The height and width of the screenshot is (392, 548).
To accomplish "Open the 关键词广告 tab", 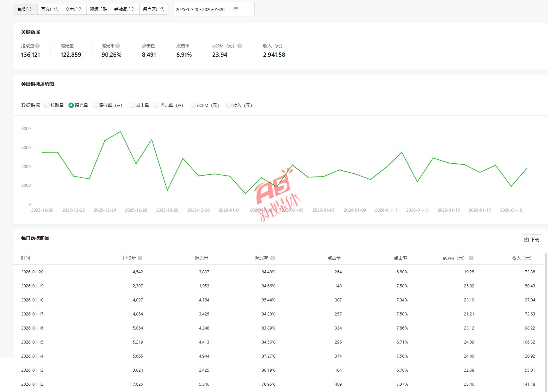I will click(125, 9).
